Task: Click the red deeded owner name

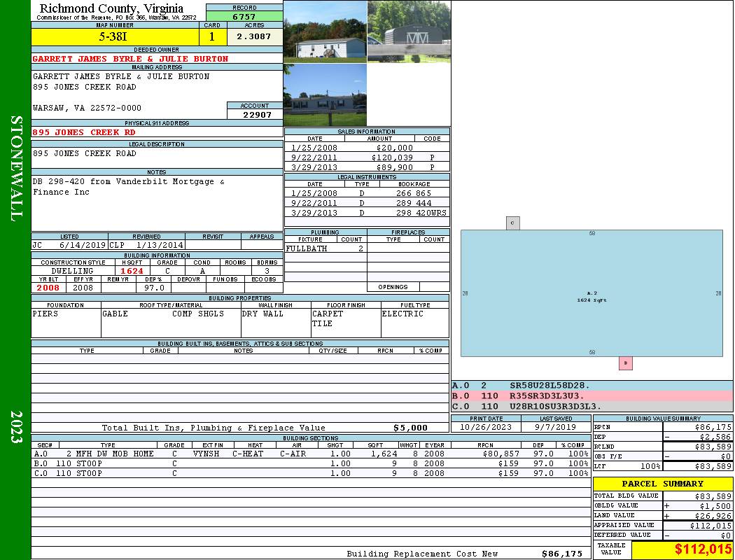Action: coord(130,59)
